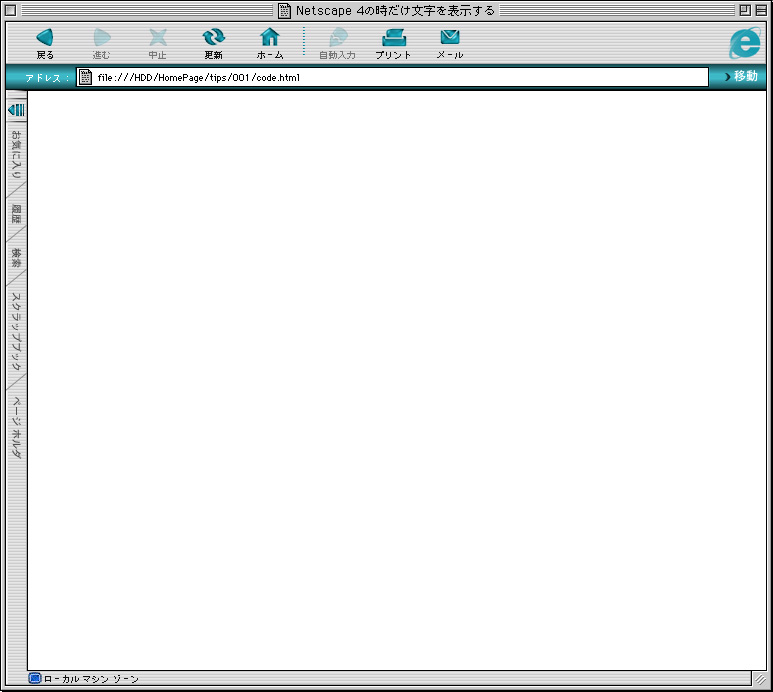The height and width of the screenshot is (692, 773).
Task: Click the ローカル マシン ゾーン status icon
Action: click(x=35, y=678)
